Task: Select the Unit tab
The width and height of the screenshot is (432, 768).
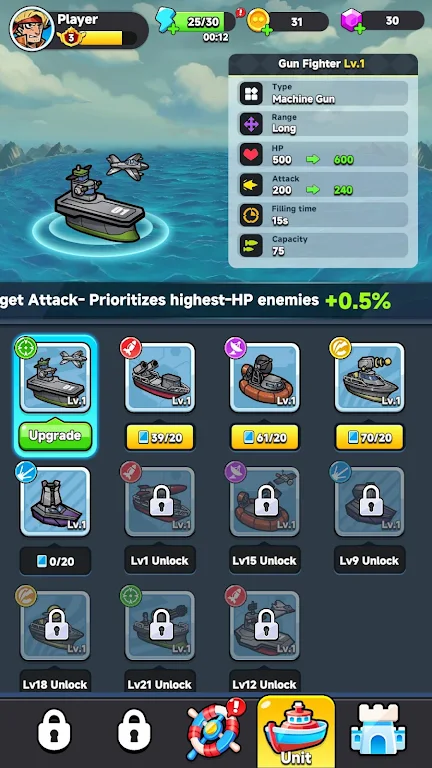Action: 296,731
